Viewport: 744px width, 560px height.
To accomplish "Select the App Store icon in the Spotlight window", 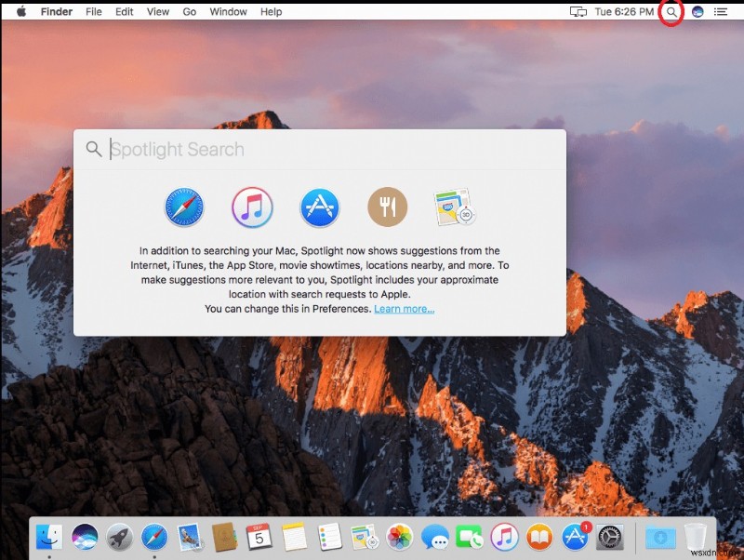I will [x=318, y=207].
